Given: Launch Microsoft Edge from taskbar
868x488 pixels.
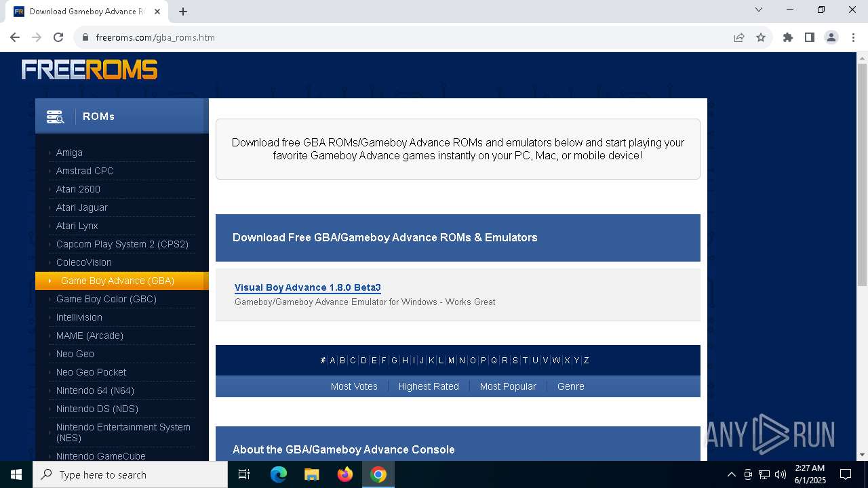Looking at the screenshot, I should click(x=279, y=474).
